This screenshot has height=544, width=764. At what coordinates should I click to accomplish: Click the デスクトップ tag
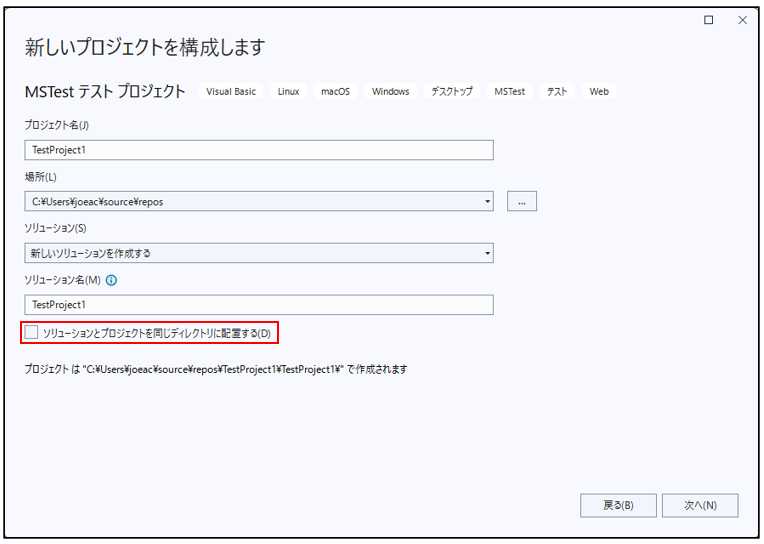pyautogui.click(x=452, y=92)
